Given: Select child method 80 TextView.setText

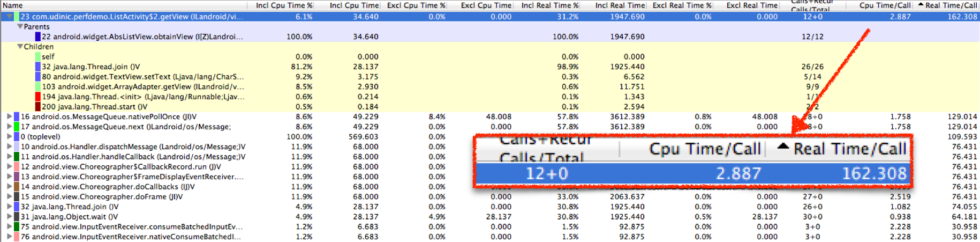Looking at the screenshot, I should (x=142, y=77).
